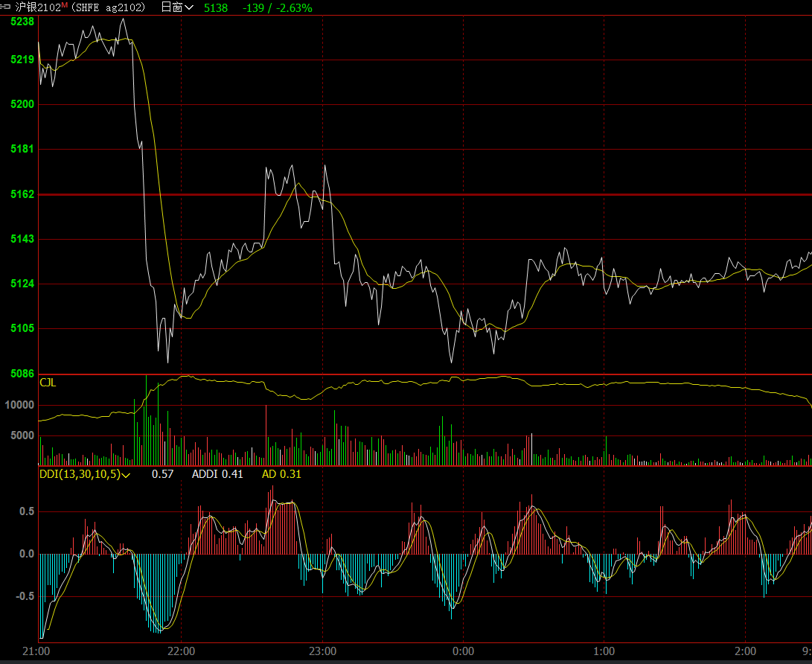Click the red M marker after 沪银2102
The image size is (812, 664).
(x=65, y=5)
